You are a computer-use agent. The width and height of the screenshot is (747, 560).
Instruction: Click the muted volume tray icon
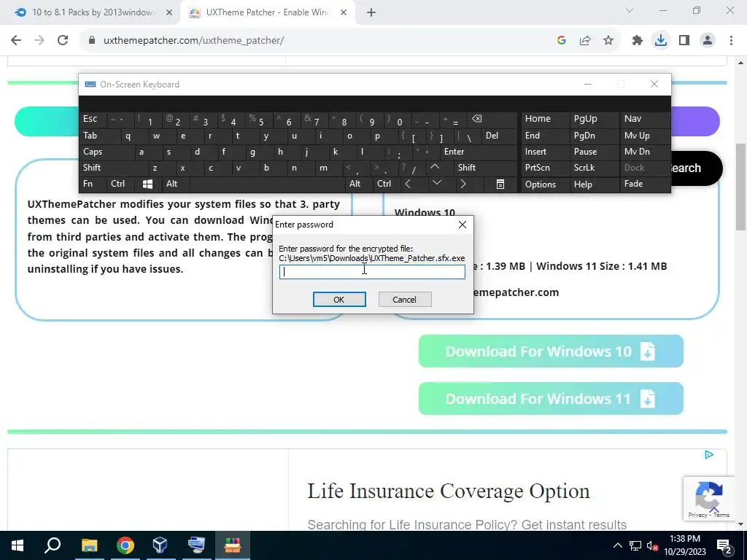(x=652, y=545)
